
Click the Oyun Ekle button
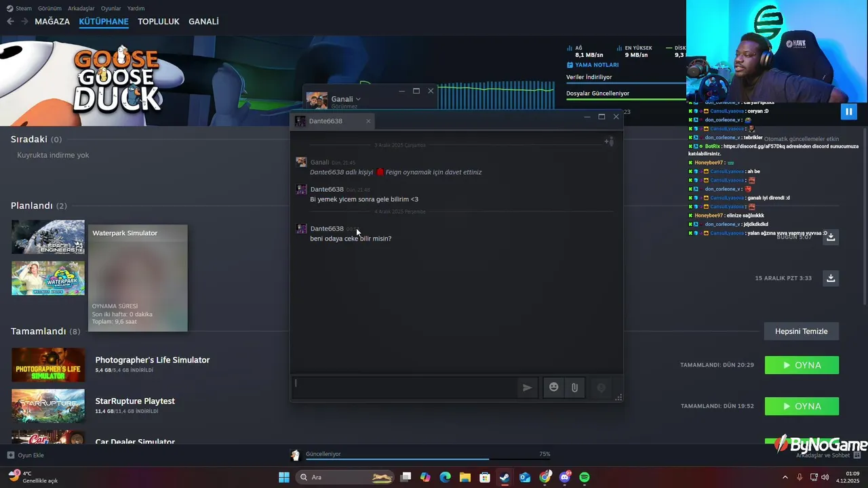(26, 455)
